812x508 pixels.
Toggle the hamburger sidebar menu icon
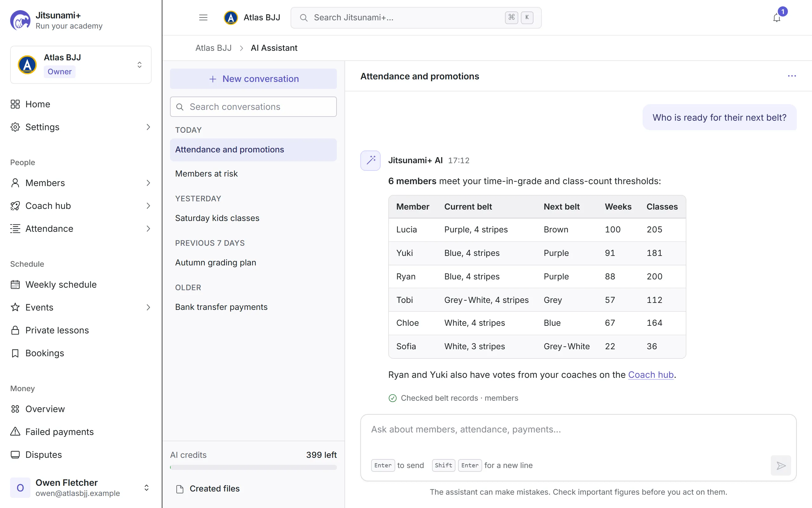click(203, 17)
